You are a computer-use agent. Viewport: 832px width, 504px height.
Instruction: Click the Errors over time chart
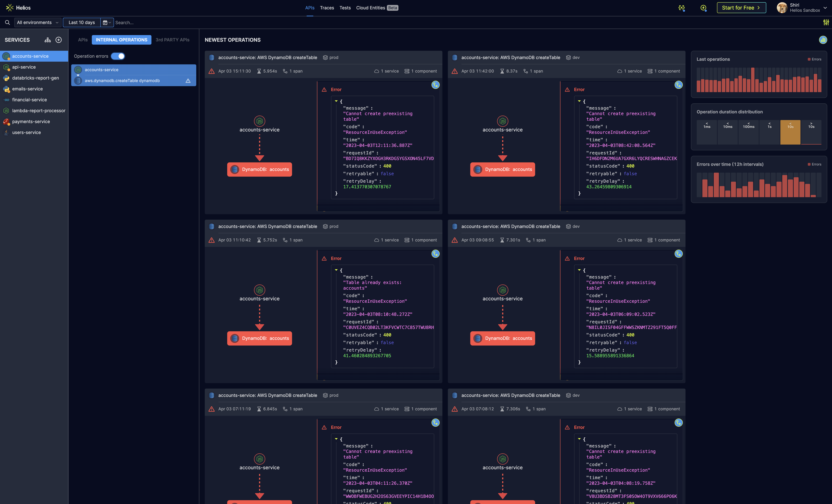click(759, 185)
